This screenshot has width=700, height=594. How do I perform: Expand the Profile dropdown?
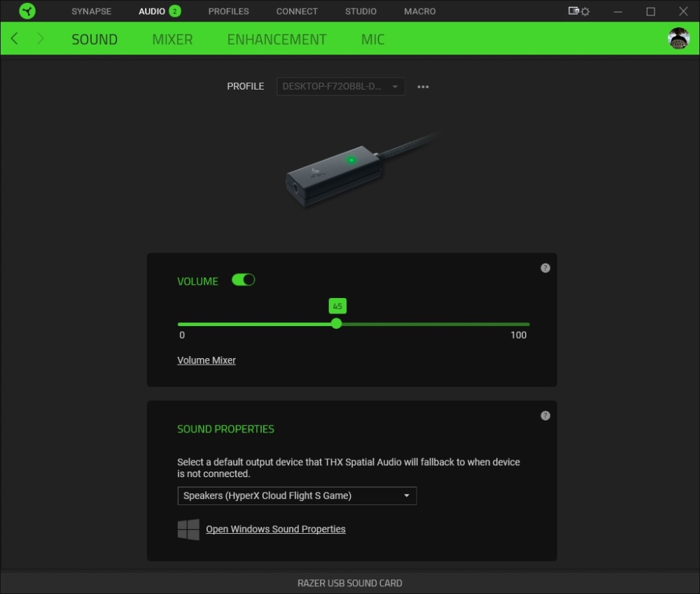[341, 86]
